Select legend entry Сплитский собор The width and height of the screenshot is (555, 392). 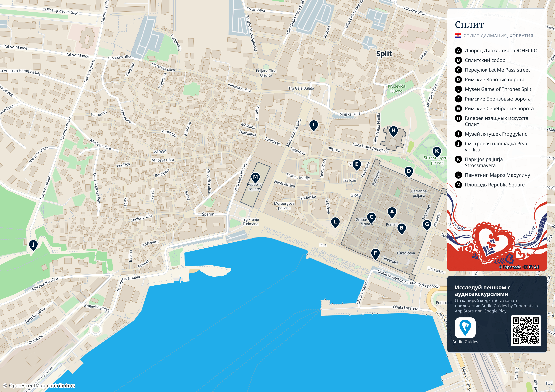point(485,60)
